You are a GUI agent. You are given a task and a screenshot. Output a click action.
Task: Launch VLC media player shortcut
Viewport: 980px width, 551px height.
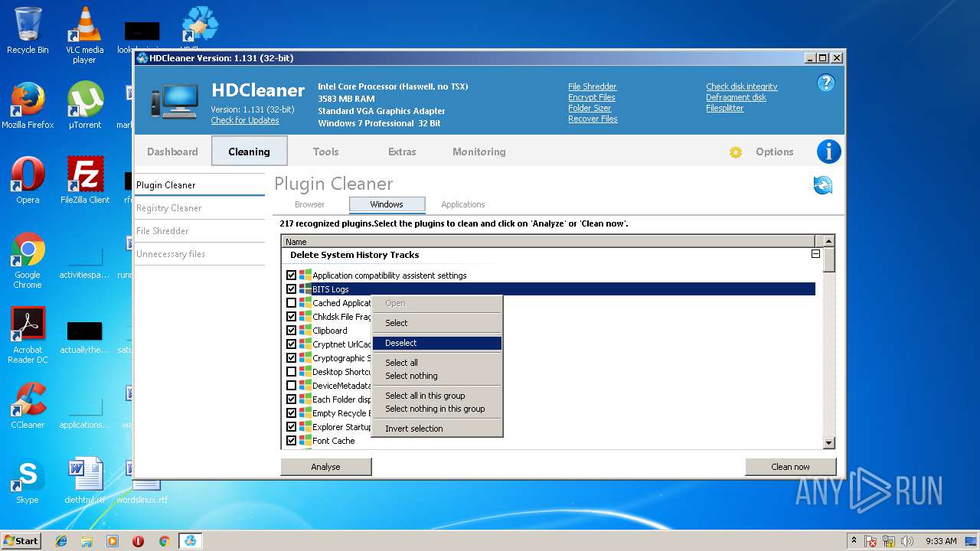tap(84, 35)
